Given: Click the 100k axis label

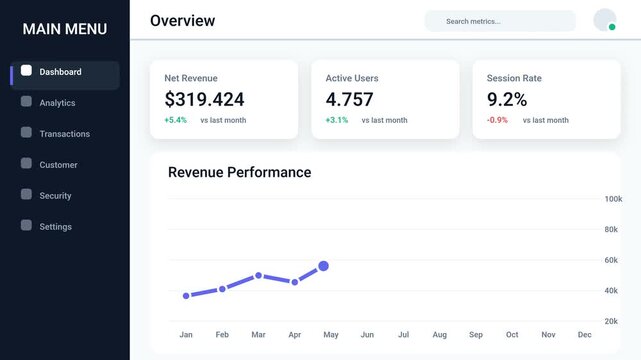Looking at the screenshot, I should (613, 199).
